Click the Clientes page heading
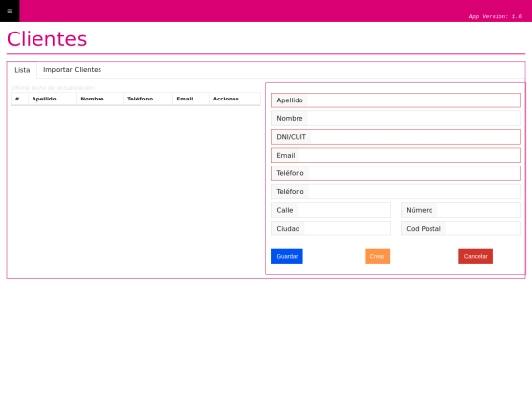The width and height of the screenshot is (532, 399). pos(47,38)
